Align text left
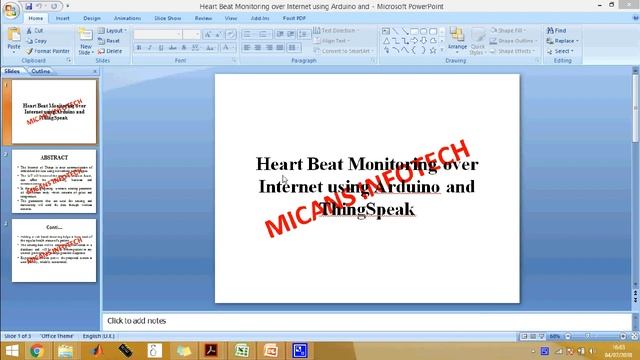Image resolution: width=640 pixels, height=360 pixels. pos(247,48)
